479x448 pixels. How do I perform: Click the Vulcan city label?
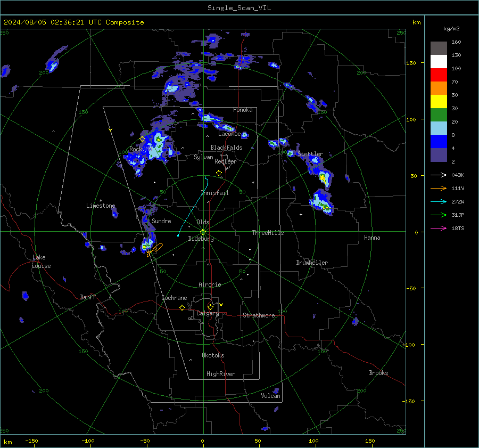(x=270, y=396)
